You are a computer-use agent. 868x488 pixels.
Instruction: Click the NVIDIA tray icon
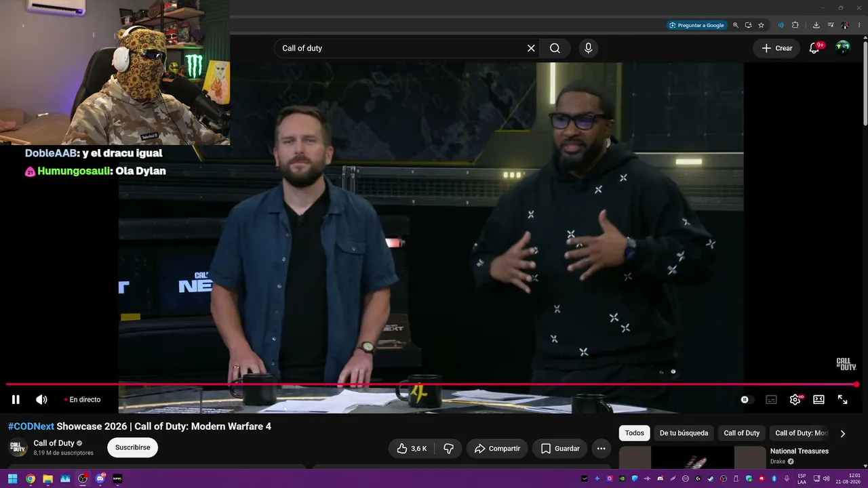[622, 479]
